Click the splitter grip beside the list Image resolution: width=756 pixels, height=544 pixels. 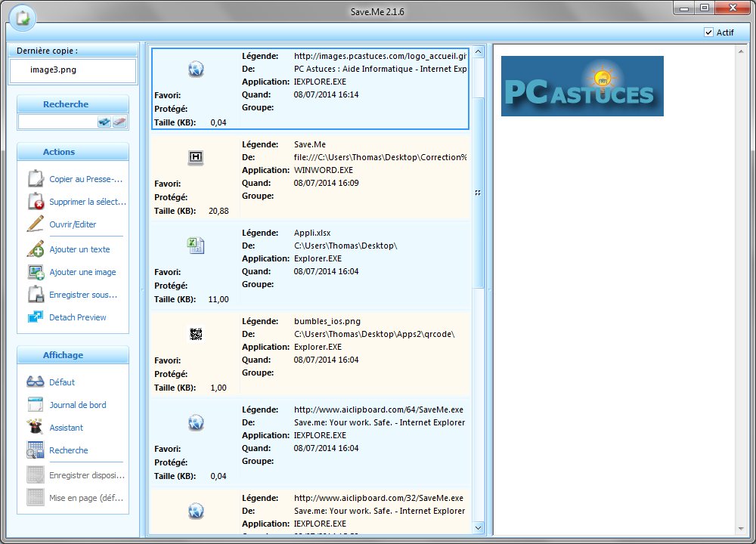coord(490,289)
